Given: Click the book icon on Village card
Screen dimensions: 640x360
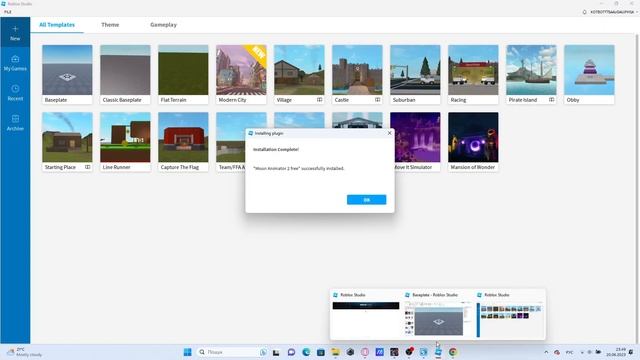Looking at the screenshot, I should click(x=320, y=100).
